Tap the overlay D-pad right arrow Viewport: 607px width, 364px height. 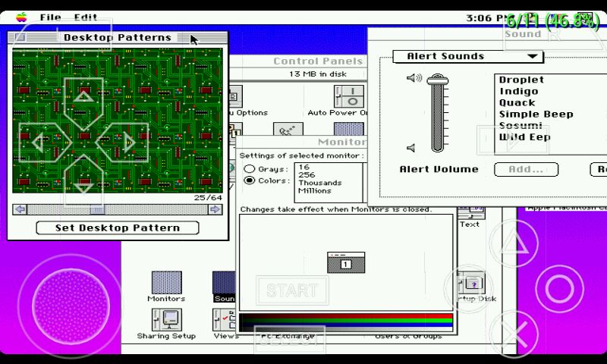point(124,143)
